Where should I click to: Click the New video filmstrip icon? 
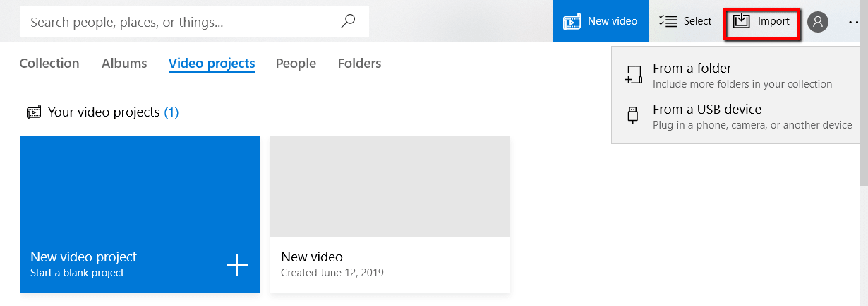pos(572,21)
